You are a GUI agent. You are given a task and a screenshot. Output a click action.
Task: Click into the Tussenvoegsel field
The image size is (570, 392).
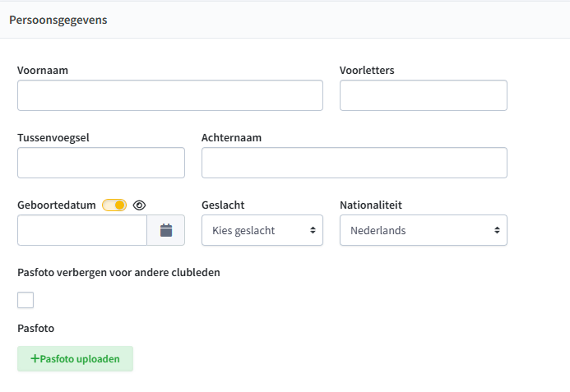[x=101, y=163]
